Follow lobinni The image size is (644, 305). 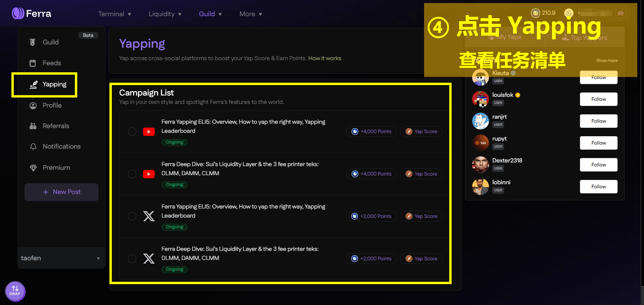(599, 187)
